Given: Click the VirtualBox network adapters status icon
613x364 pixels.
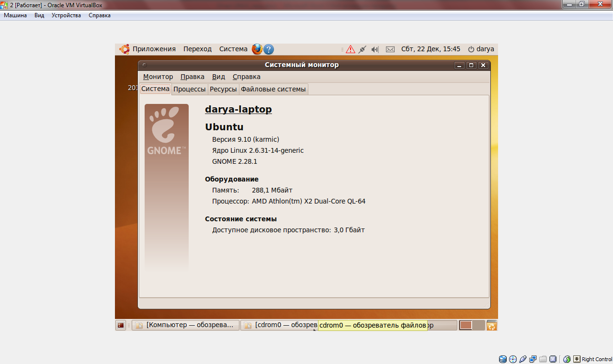Looking at the screenshot, I should [x=533, y=359].
